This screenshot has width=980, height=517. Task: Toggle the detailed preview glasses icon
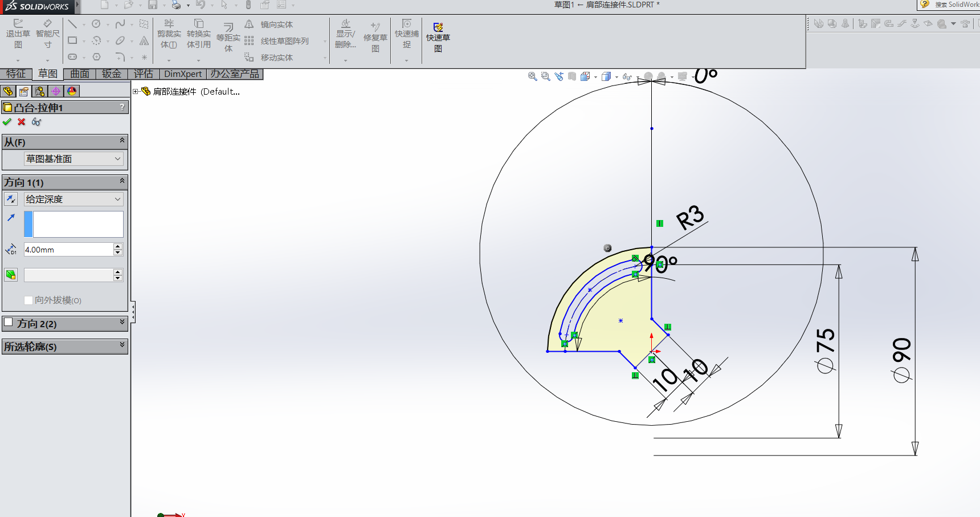coord(36,121)
